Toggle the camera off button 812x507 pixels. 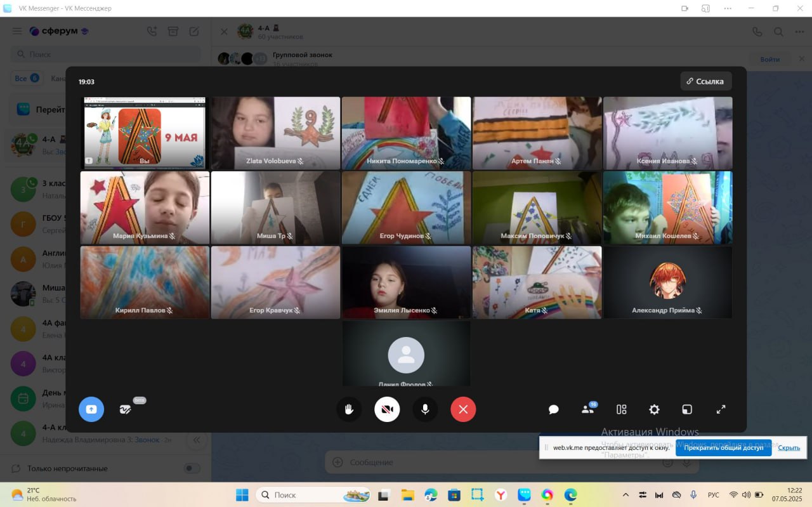pos(387,409)
